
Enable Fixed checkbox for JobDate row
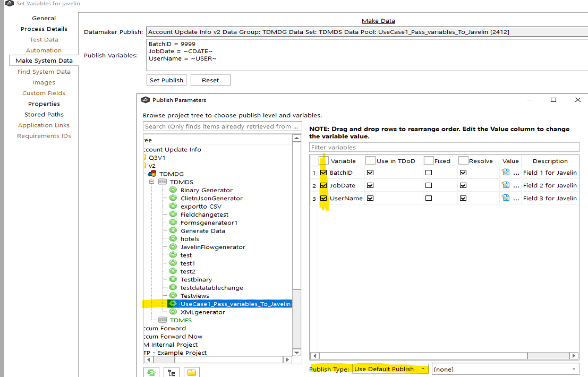(x=429, y=185)
